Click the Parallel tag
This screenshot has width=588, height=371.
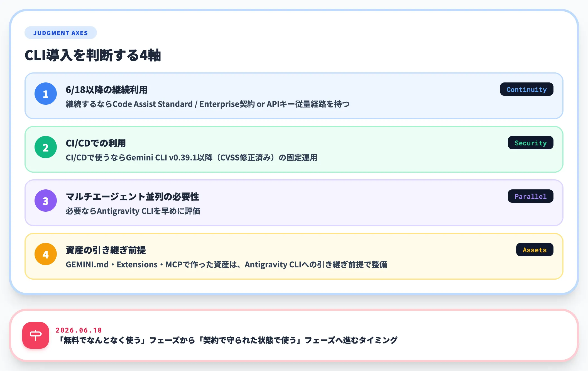530,196
